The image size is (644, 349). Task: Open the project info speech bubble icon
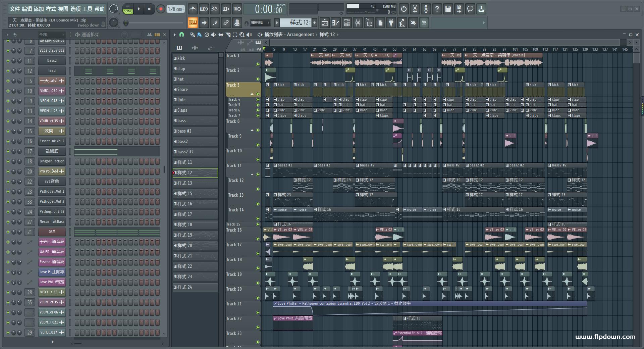470,9
